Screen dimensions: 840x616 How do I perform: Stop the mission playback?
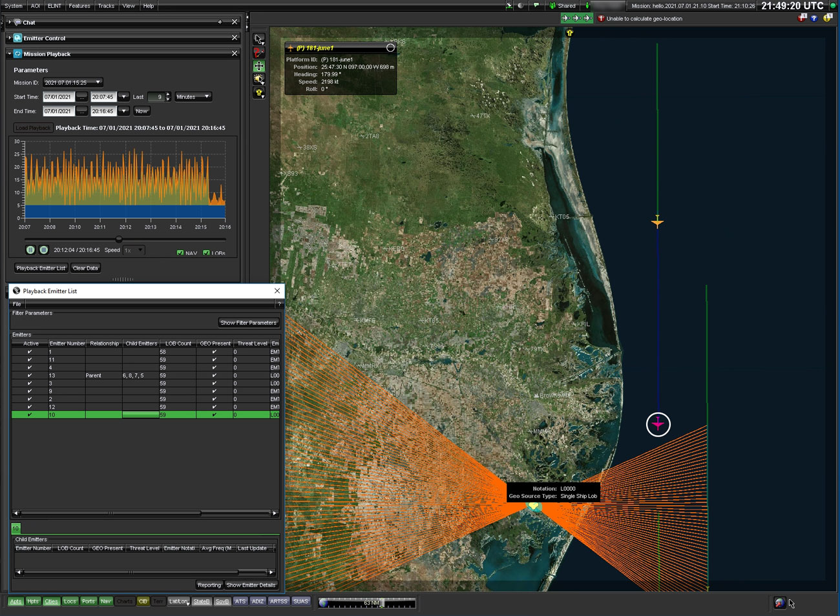pyautogui.click(x=44, y=250)
